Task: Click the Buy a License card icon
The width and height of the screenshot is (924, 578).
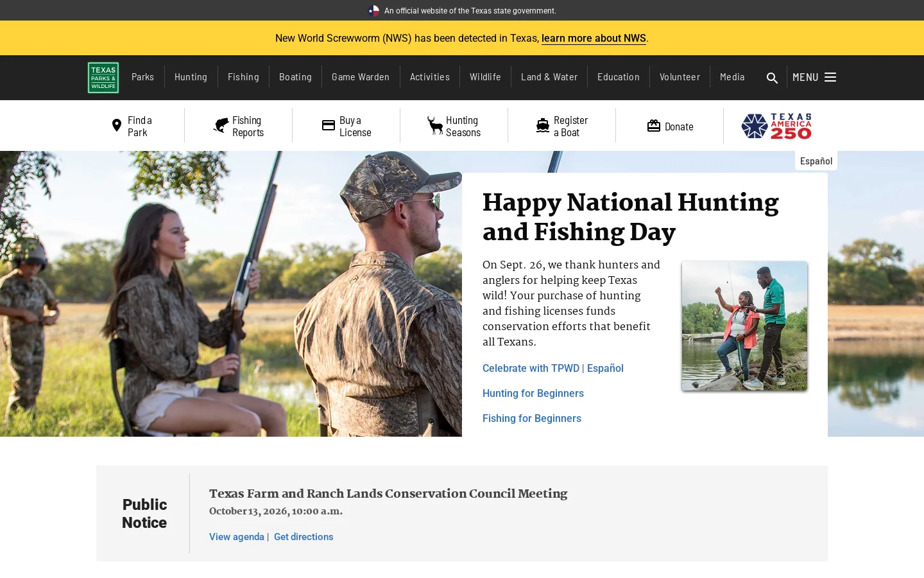Action: pos(329,125)
